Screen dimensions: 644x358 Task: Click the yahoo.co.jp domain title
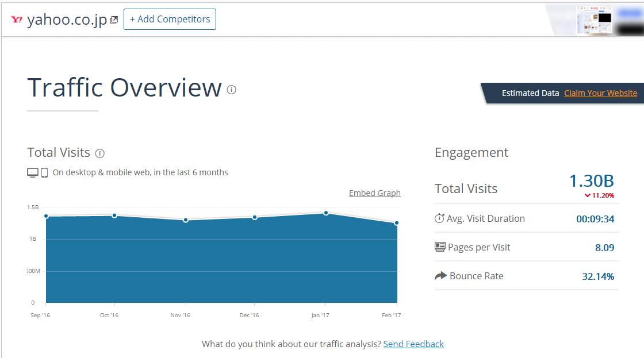(67, 20)
